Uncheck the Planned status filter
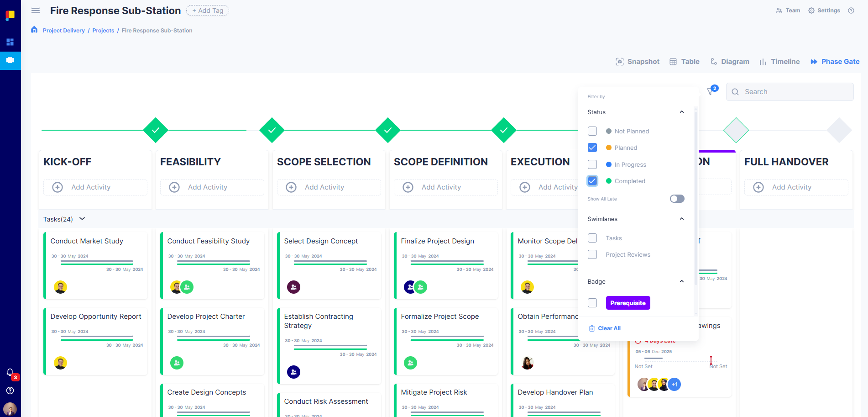868x417 pixels. coord(592,148)
